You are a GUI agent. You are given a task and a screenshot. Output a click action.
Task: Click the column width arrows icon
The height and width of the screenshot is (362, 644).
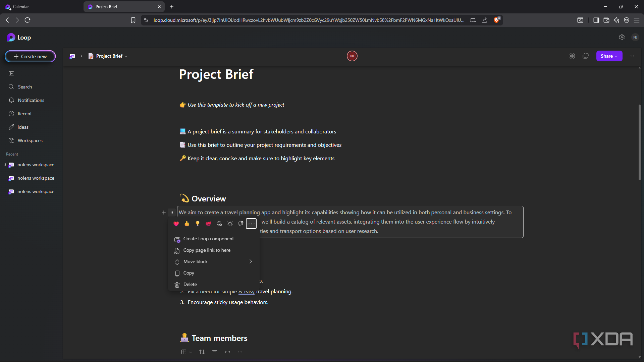pyautogui.click(x=227, y=352)
